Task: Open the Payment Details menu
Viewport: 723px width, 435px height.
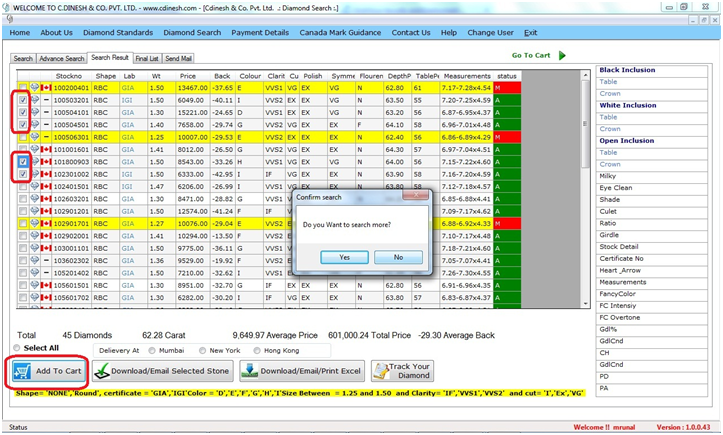Action: (260, 33)
